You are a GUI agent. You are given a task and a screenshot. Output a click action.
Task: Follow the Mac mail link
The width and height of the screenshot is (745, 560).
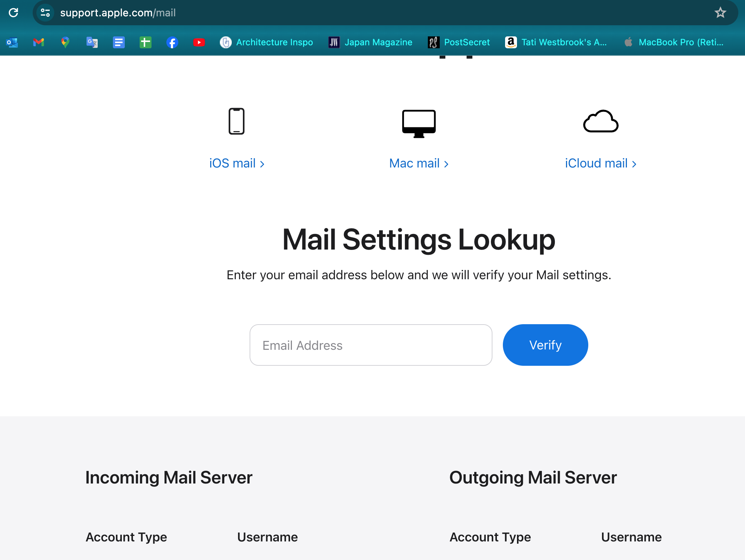(419, 163)
